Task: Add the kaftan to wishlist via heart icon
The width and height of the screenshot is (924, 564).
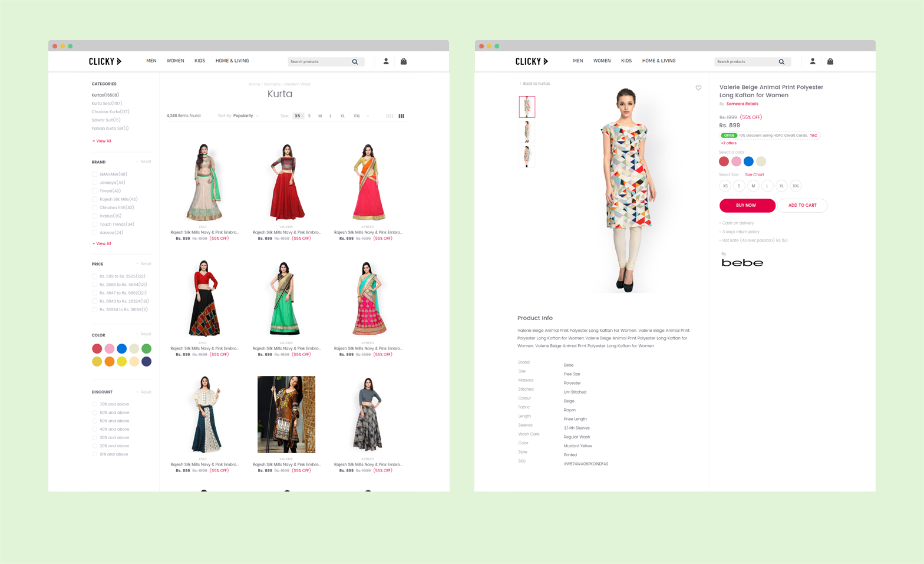Action: 698,88
